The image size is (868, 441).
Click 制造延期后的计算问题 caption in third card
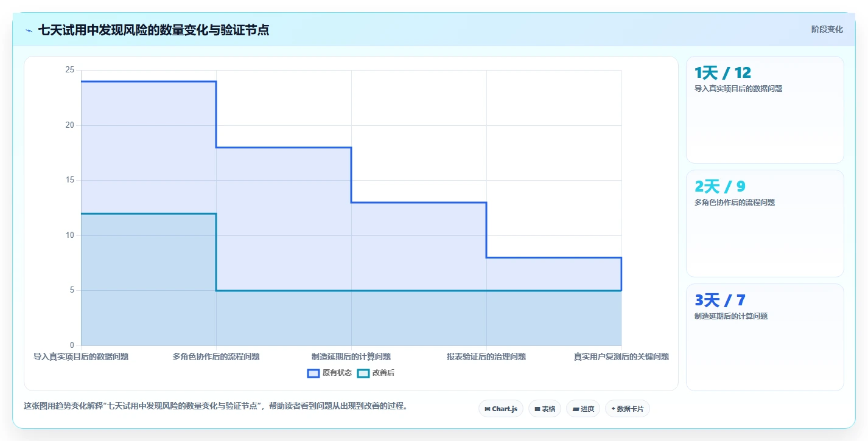pyautogui.click(x=731, y=316)
